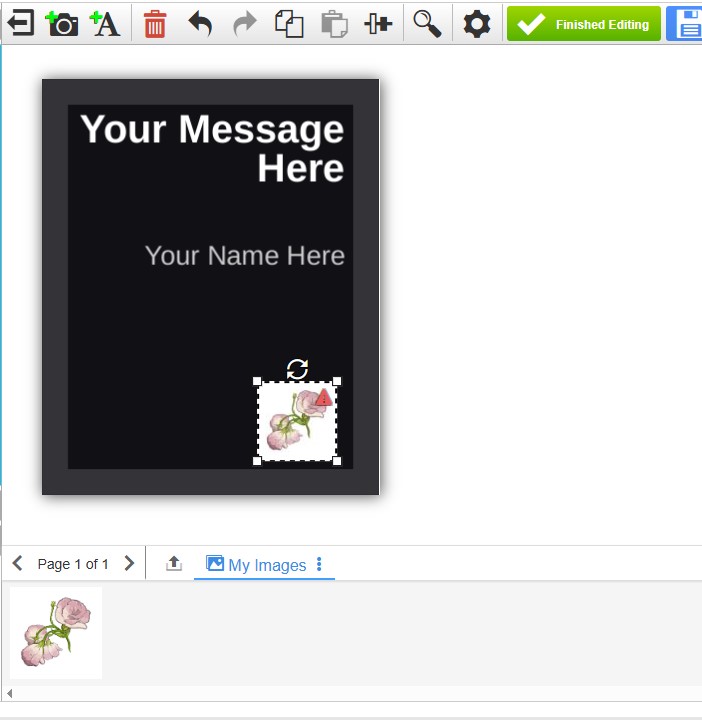The height and width of the screenshot is (720, 702).
Task: Click bottom-right resize handle of flower image
Action: pyautogui.click(x=337, y=461)
